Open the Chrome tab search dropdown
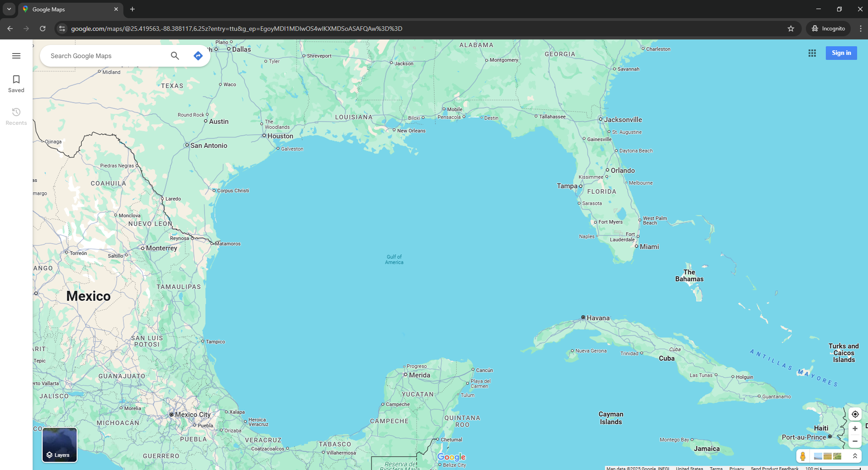868x470 pixels. 9,9
